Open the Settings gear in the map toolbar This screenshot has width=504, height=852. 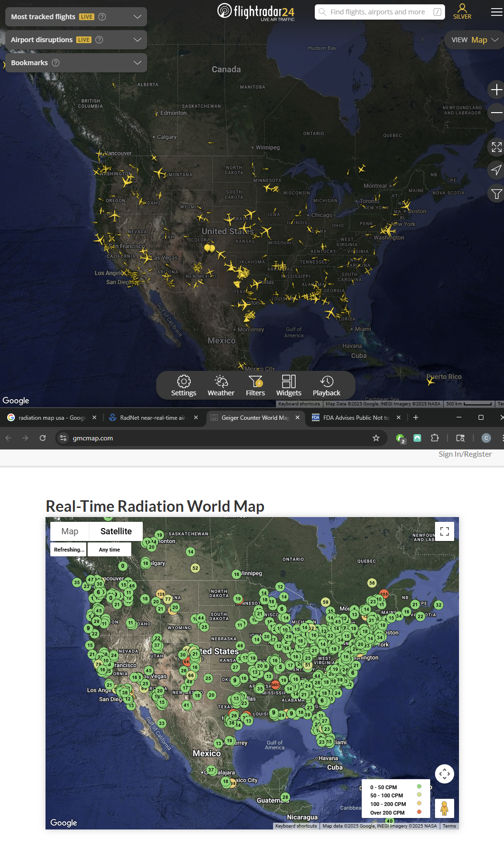[x=183, y=385]
